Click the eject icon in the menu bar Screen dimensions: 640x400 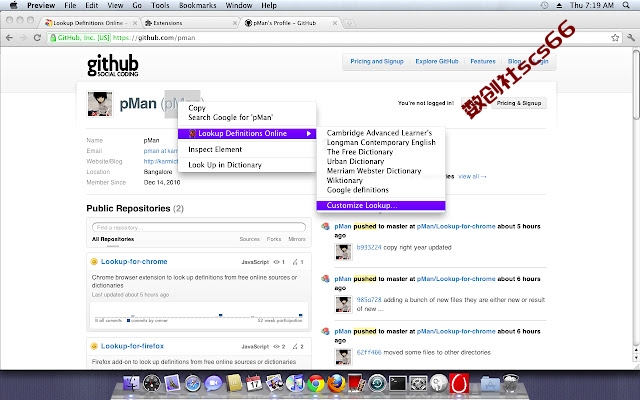coord(559,5)
